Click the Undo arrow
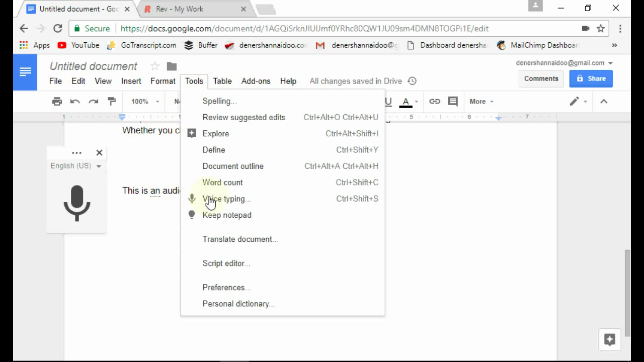 pos(75,102)
